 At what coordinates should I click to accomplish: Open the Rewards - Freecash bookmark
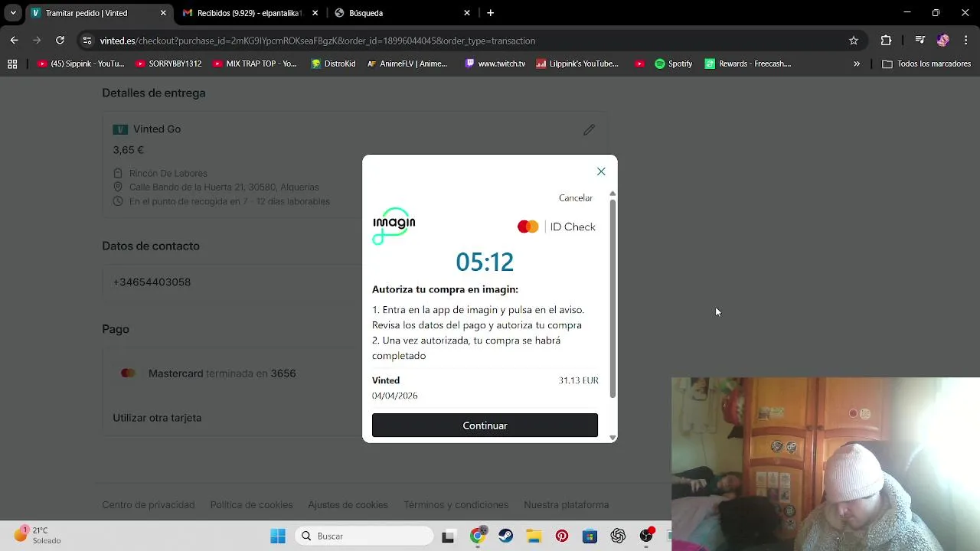[x=748, y=64]
